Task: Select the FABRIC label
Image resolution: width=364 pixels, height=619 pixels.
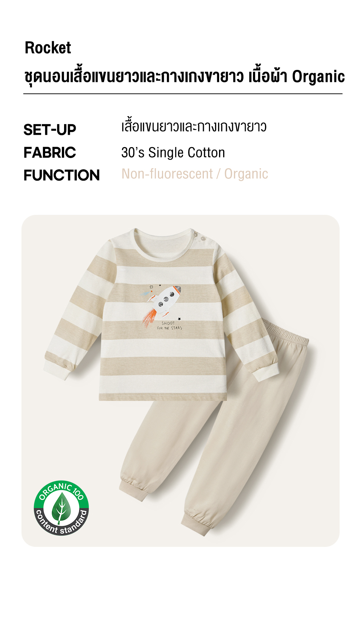Action: click(50, 153)
